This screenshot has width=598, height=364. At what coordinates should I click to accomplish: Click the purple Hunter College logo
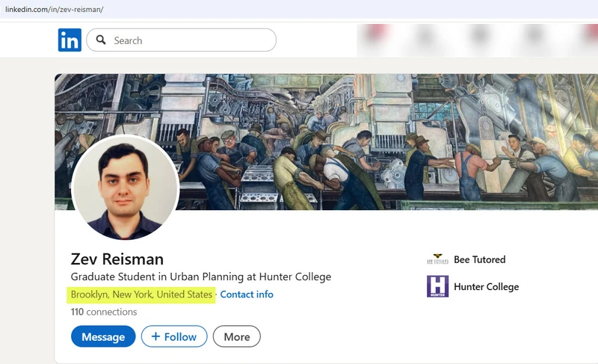(437, 286)
